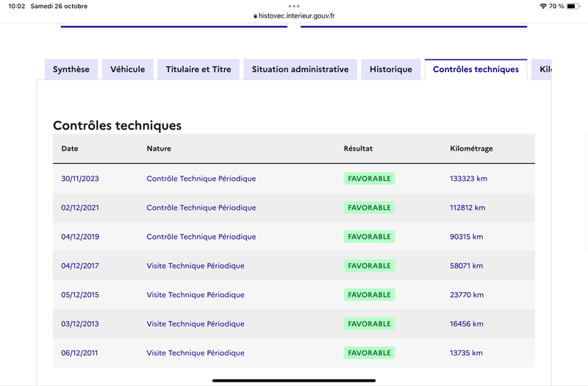
Task: Click Visite Technique Périodique in the 06/12/2011 row
Action: tap(196, 353)
